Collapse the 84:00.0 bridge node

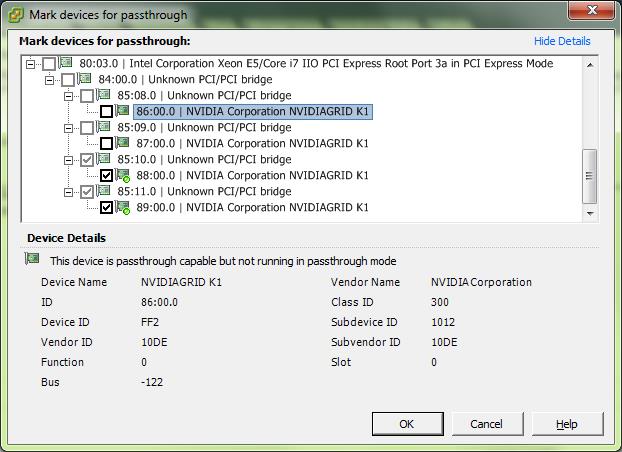coord(49,80)
